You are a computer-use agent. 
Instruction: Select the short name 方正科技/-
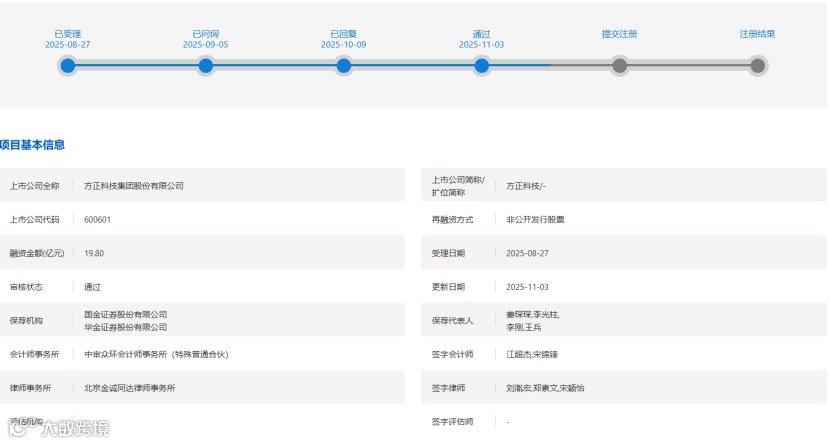click(526, 186)
